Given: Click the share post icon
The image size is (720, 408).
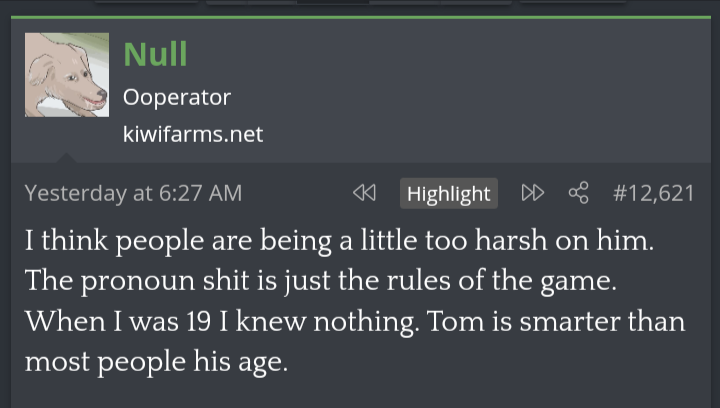Looking at the screenshot, I should [578, 192].
